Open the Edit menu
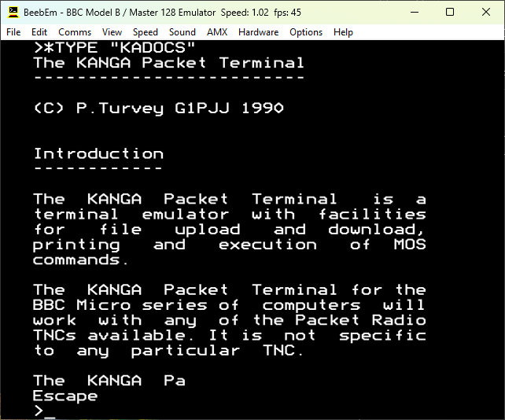 click(39, 32)
